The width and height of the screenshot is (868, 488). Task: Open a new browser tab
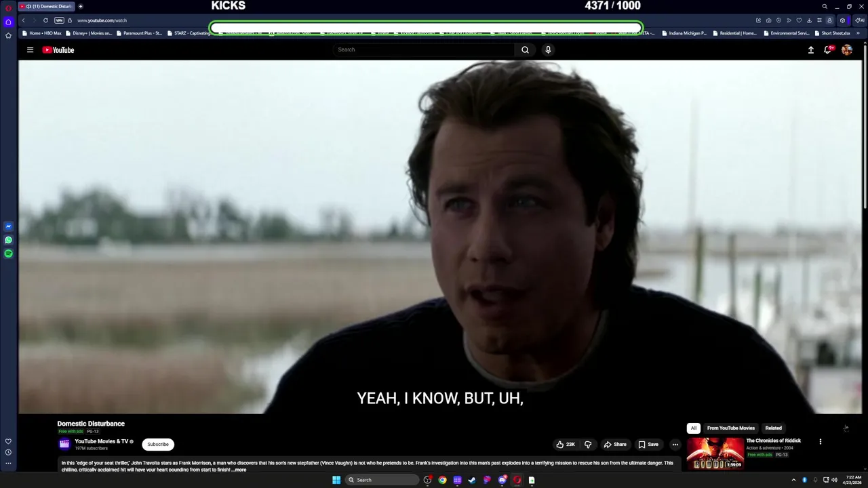[x=81, y=6]
